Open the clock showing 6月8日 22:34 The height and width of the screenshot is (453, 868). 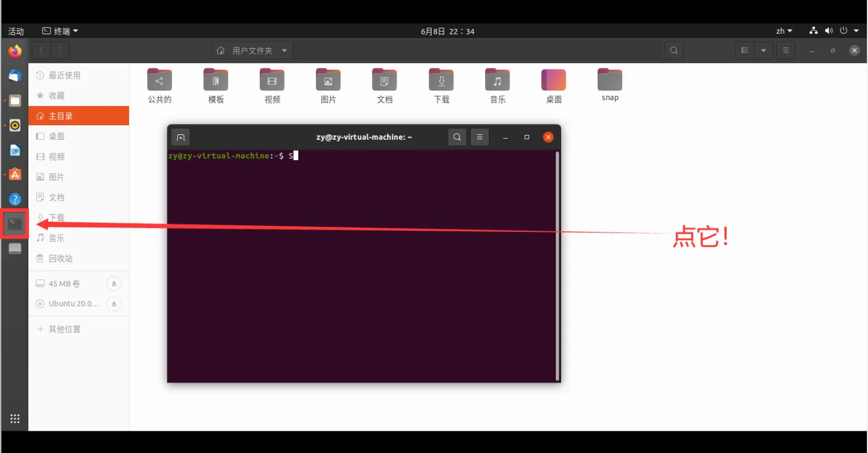tap(448, 31)
